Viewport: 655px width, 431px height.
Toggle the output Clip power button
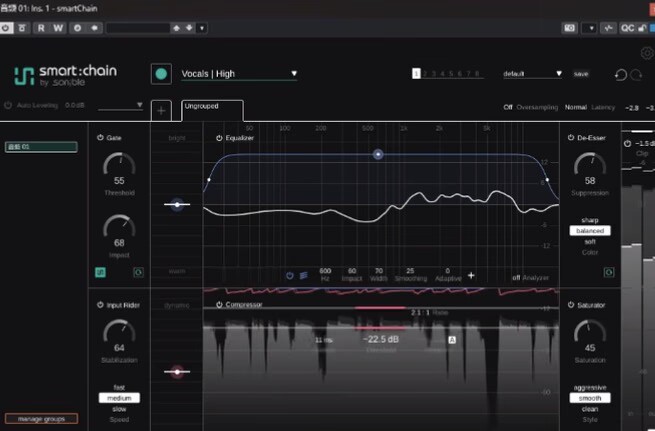point(627,143)
